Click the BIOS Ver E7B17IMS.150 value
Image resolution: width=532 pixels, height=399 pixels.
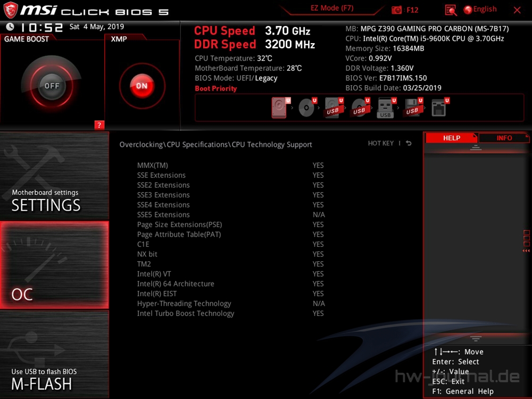coord(403,78)
